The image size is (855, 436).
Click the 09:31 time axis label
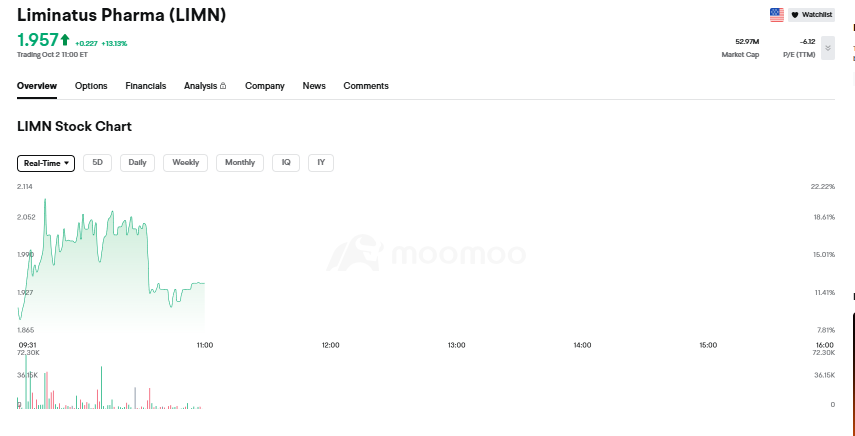click(x=27, y=345)
